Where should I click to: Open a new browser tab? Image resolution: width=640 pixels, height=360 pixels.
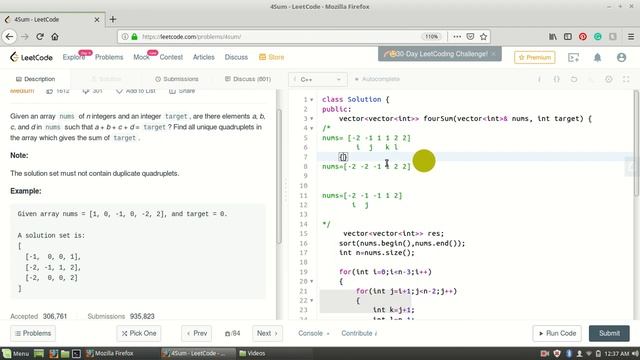(x=113, y=19)
